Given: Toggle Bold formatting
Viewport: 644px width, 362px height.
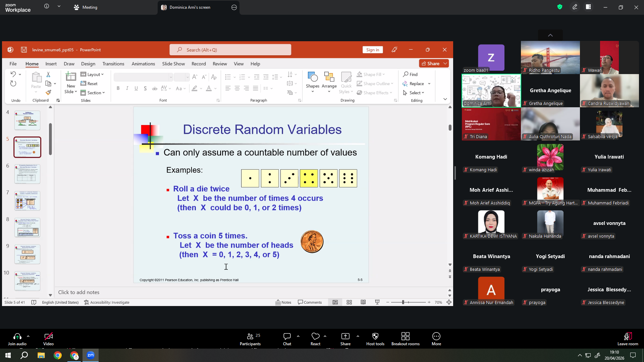Looking at the screenshot, I should 118,88.
